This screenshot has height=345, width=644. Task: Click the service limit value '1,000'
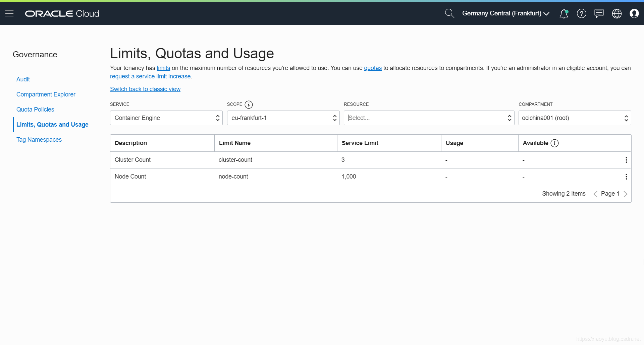[x=349, y=177]
